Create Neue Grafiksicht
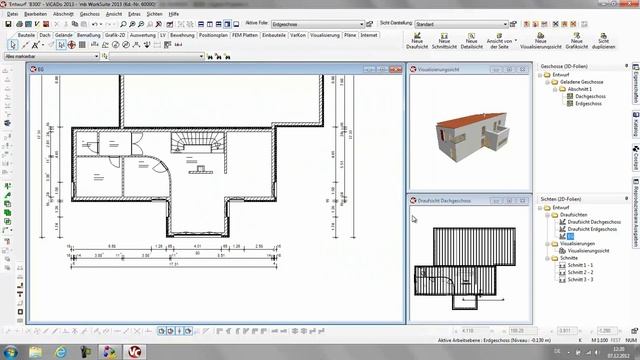 click(577, 41)
